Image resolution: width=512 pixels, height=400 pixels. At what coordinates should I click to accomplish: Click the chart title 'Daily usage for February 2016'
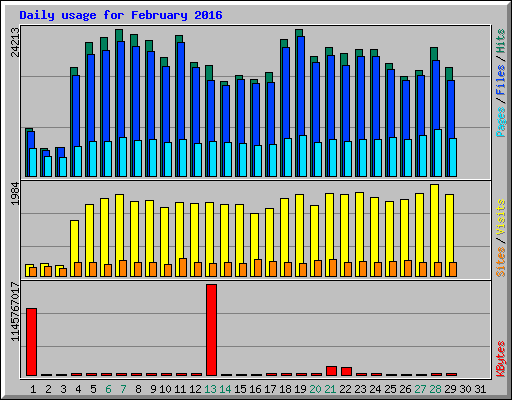[x=121, y=15]
